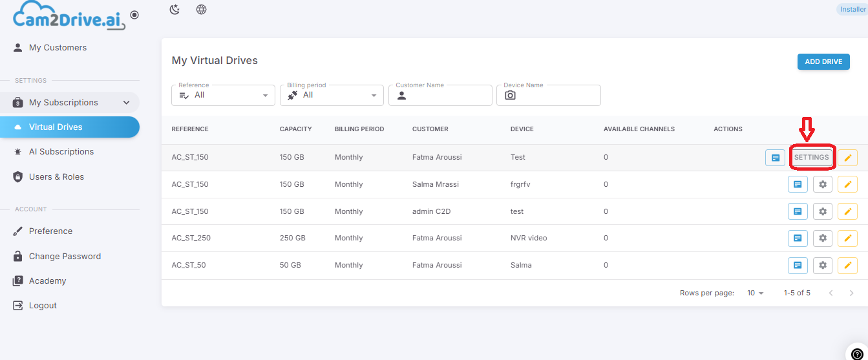Change rows per page dropdown
Screen dimensions: 868x360
point(756,293)
